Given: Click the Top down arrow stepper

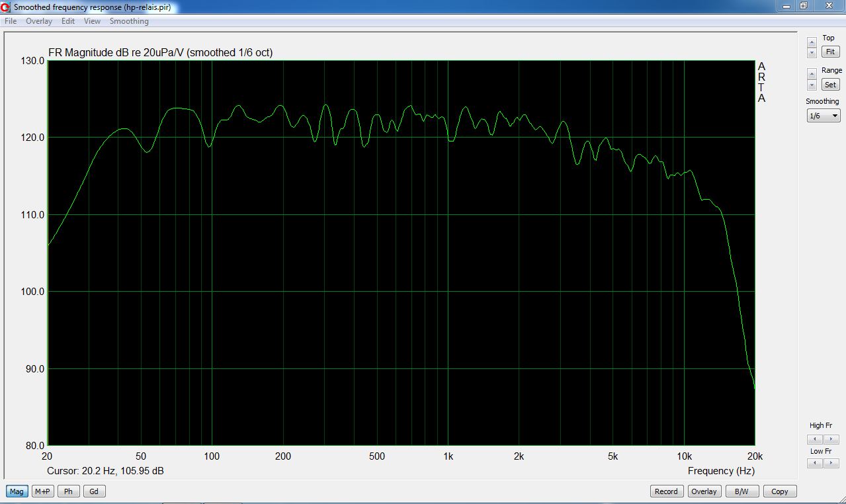Looking at the screenshot, I should tap(812, 52).
